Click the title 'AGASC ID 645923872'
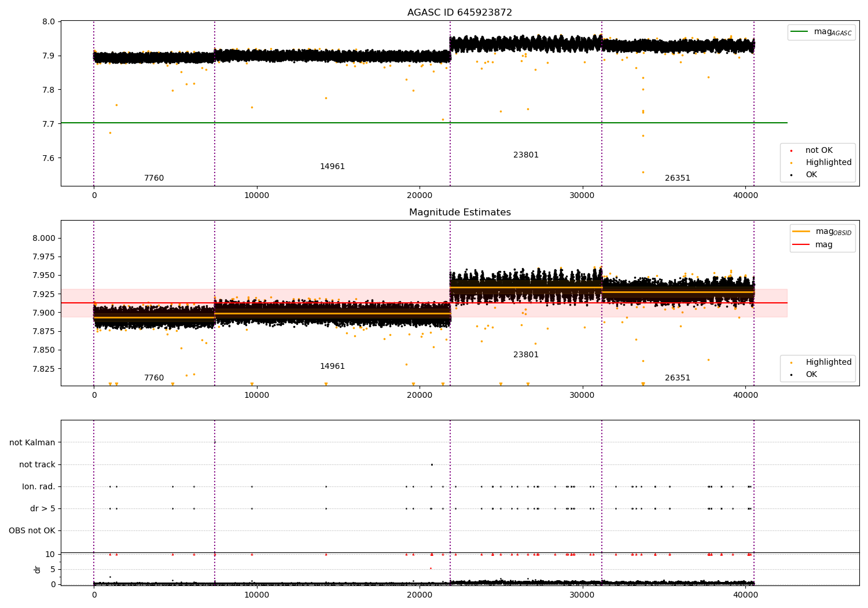The image size is (868, 608). [x=459, y=13]
